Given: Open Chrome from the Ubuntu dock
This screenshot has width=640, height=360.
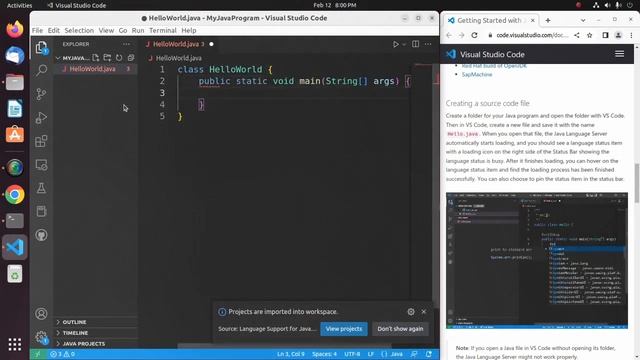Looking at the screenshot, I should tap(15, 194).
